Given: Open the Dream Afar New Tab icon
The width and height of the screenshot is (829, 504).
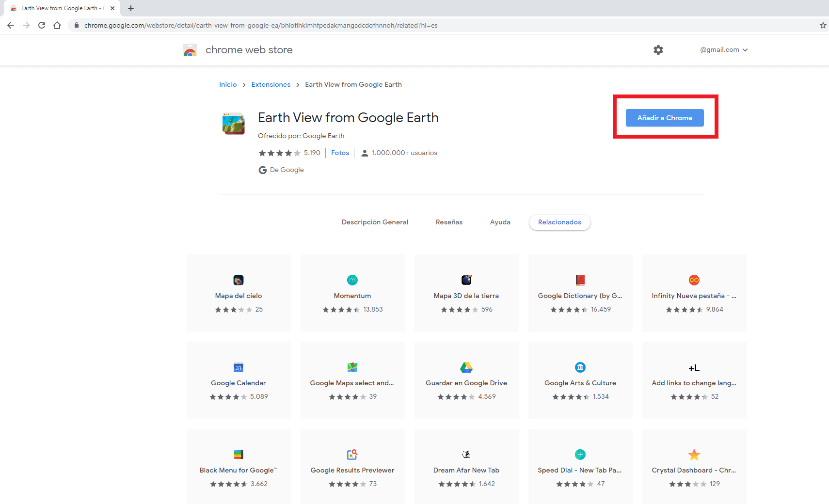Looking at the screenshot, I should click(466, 455).
